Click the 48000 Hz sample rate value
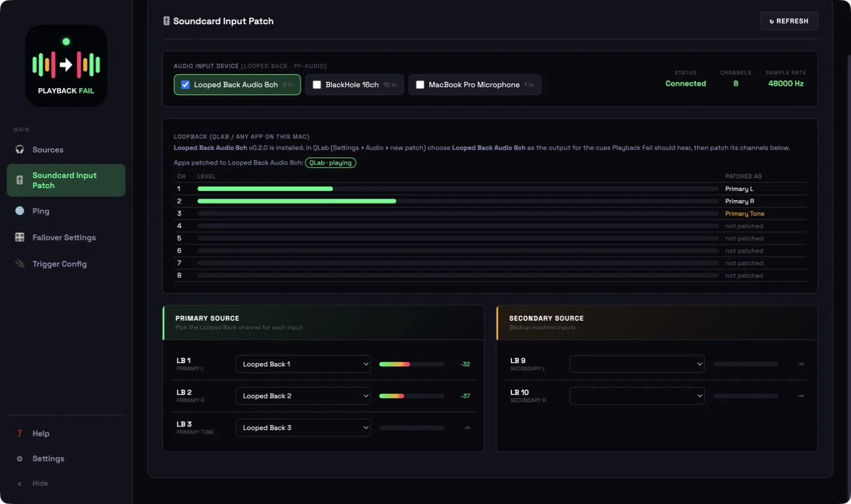 click(x=786, y=84)
